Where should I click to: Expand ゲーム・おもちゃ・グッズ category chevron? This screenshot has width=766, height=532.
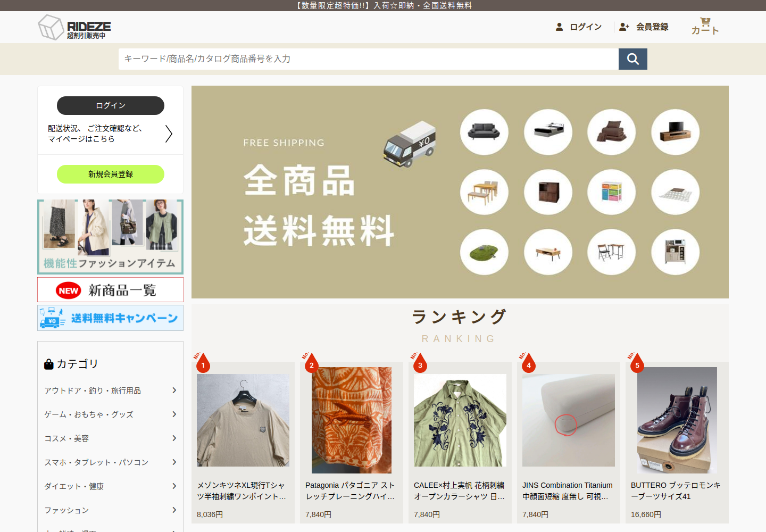174,414
